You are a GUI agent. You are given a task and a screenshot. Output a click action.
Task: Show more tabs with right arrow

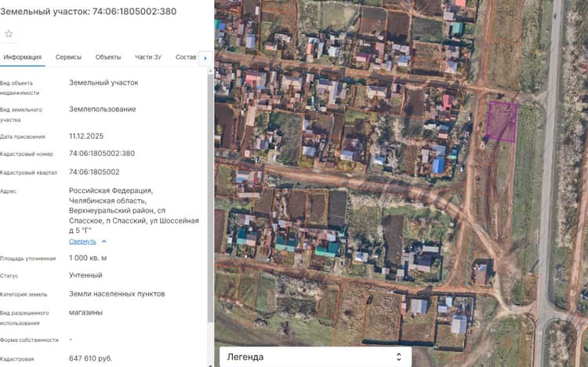pyautogui.click(x=205, y=58)
